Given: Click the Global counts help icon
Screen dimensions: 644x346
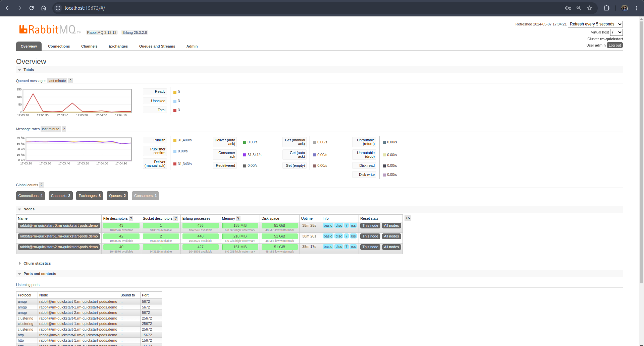Looking at the screenshot, I should click(x=41, y=185).
